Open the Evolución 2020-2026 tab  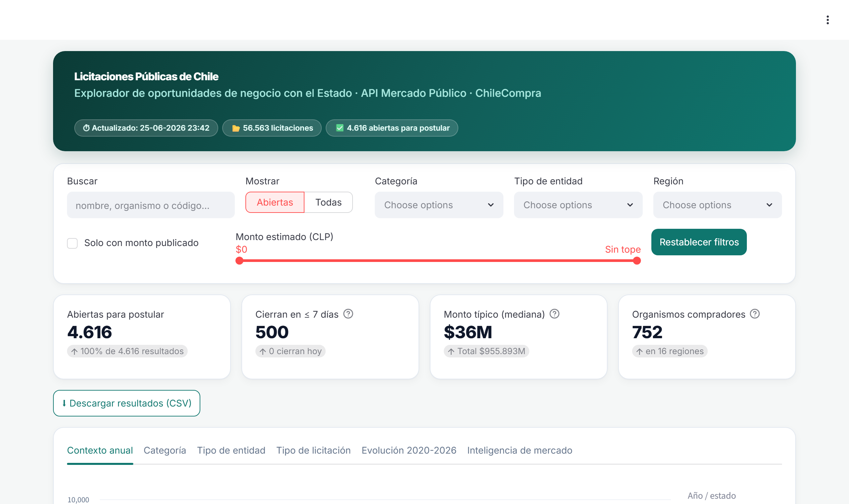(x=409, y=450)
